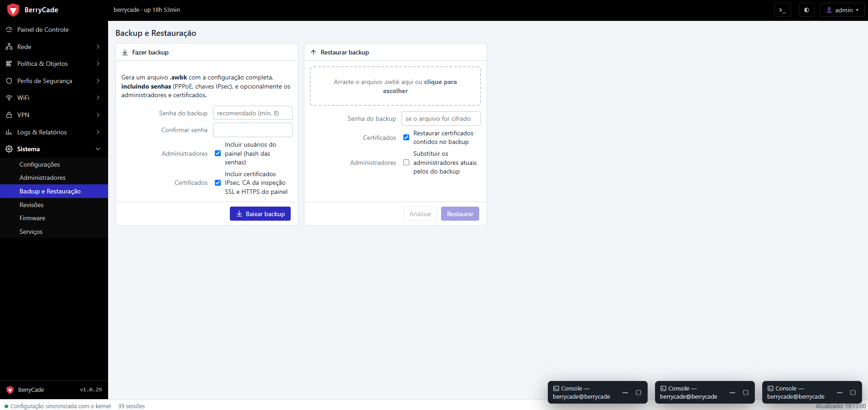Image resolution: width=868 pixels, height=410 pixels.
Task: Uncheck Incluir usuários do painel checkbox
Action: (x=218, y=153)
